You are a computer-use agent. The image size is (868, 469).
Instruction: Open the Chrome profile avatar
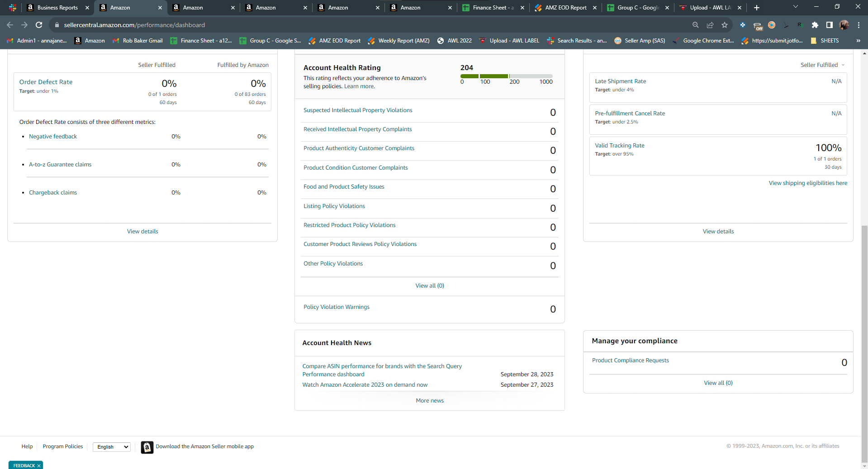pyautogui.click(x=844, y=25)
